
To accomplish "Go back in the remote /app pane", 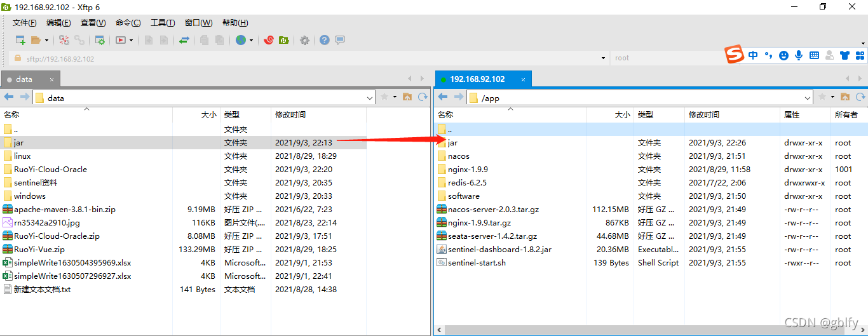I will click(x=443, y=97).
